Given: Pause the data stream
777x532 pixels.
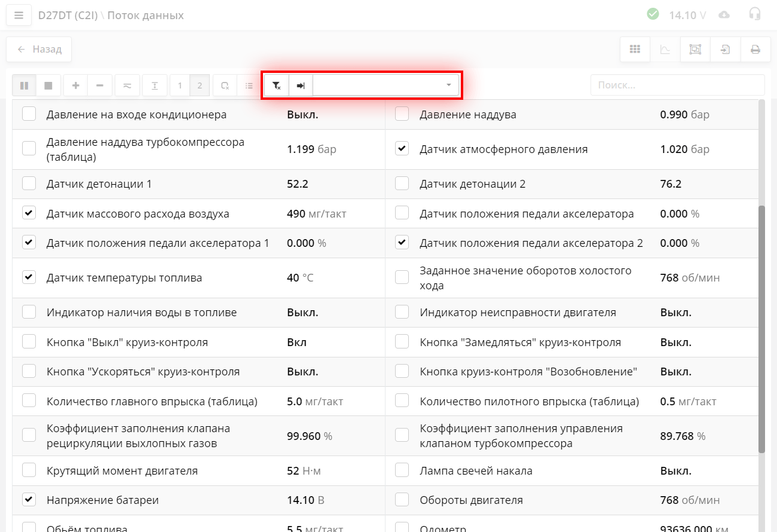Looking at the screenshot, I should click(25, 85).
